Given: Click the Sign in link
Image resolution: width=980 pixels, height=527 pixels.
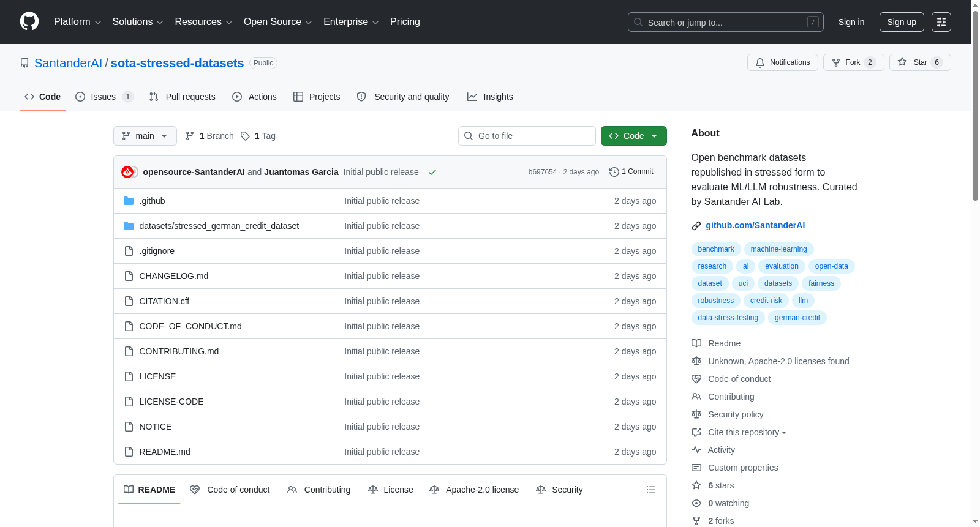Looking at the screenshot, I should (851, 22).
